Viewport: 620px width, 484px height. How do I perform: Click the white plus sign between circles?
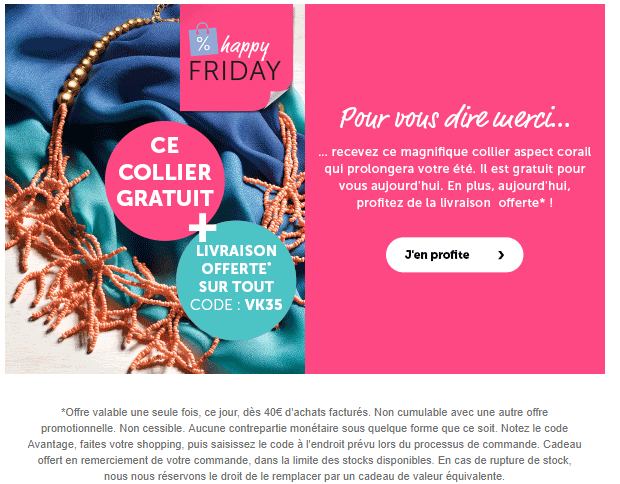click(202, 227)
